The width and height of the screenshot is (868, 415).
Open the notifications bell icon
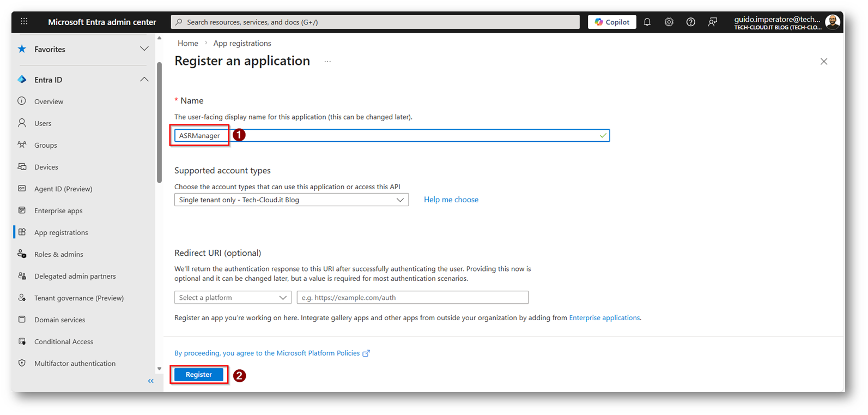click(647, 22)
